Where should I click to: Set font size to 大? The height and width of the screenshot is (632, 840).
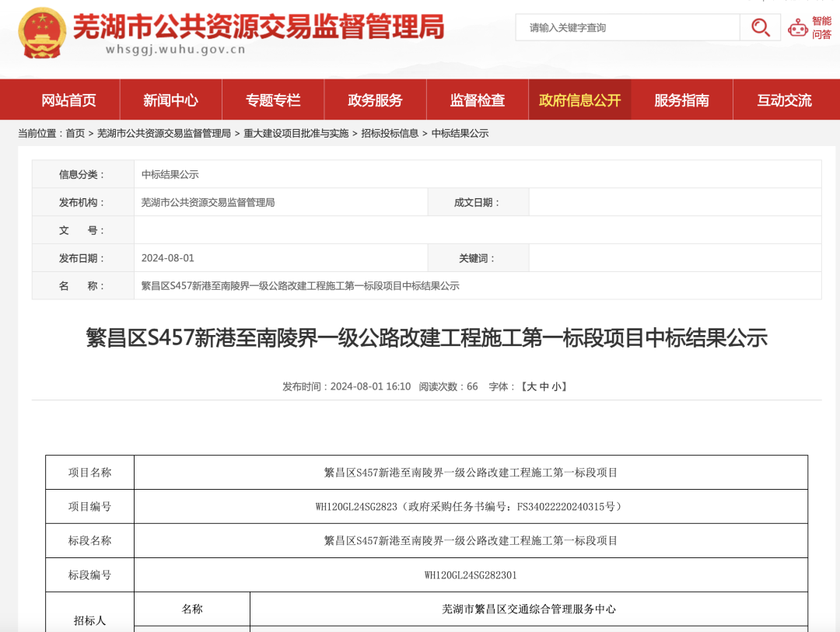click(531, 386)
